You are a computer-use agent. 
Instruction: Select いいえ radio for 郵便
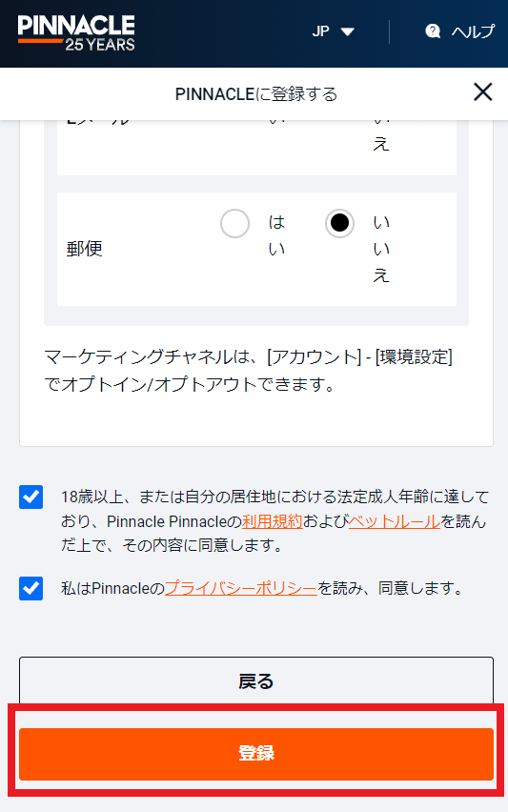click(x=339, y=223)
